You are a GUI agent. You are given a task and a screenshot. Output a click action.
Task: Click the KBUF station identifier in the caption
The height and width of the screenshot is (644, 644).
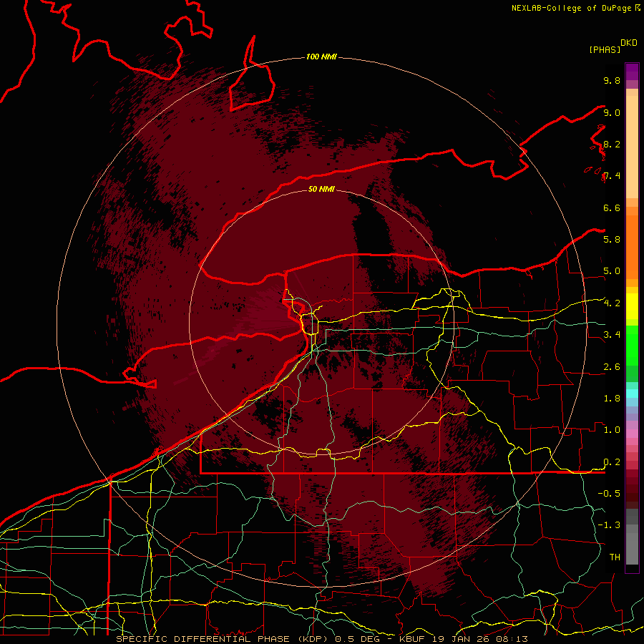pyautogui.click(x=413, y=639)
